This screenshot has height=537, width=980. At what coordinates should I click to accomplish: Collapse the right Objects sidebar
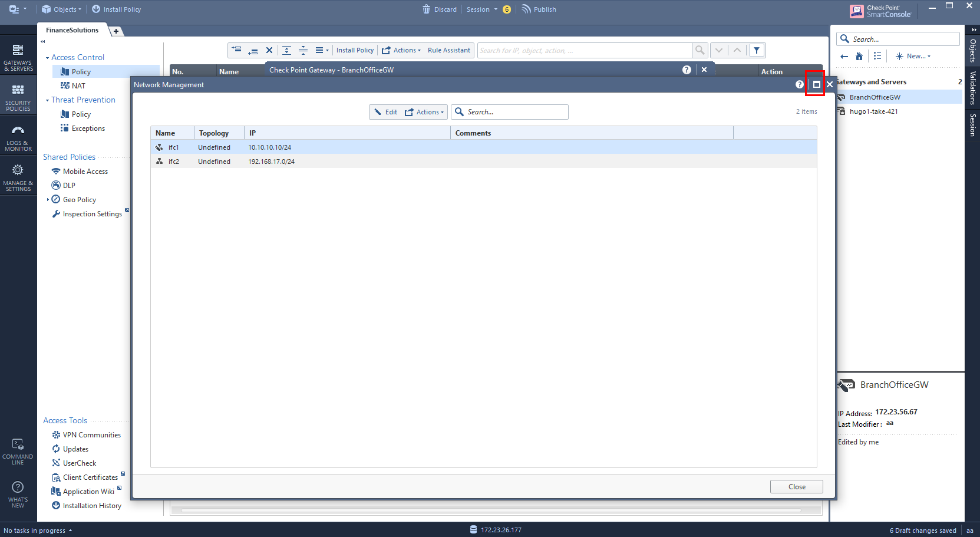[974, 29]
